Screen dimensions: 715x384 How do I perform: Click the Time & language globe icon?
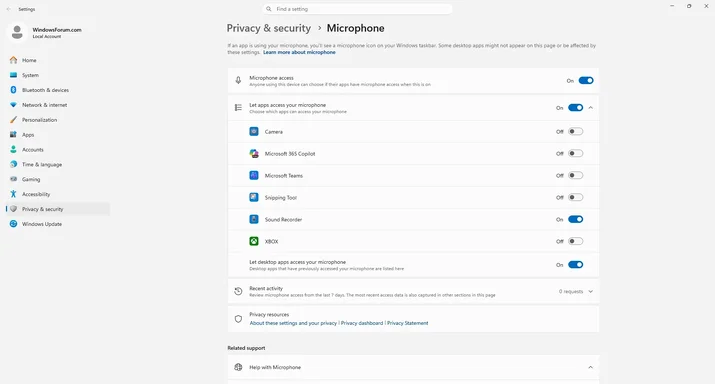point(14,164)
